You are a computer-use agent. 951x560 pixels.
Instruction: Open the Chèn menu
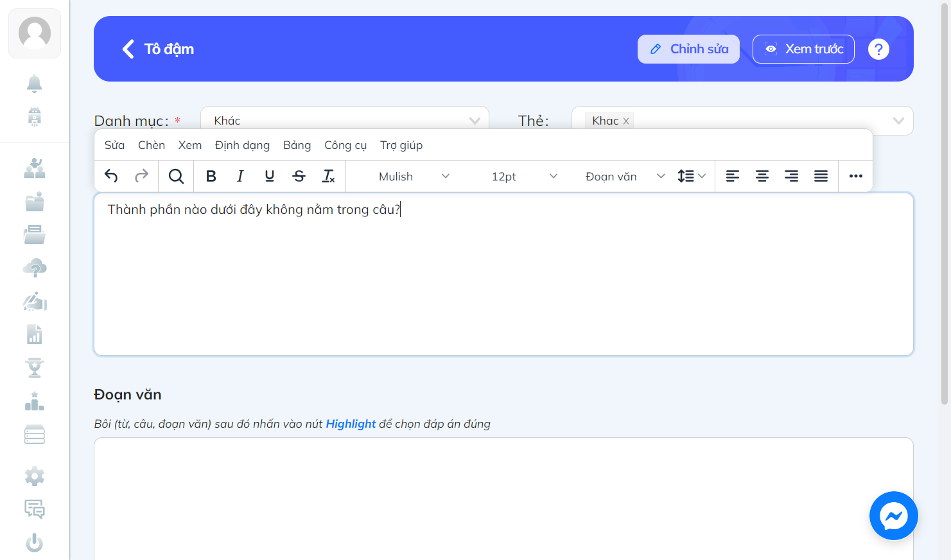(x=152, y=145)
